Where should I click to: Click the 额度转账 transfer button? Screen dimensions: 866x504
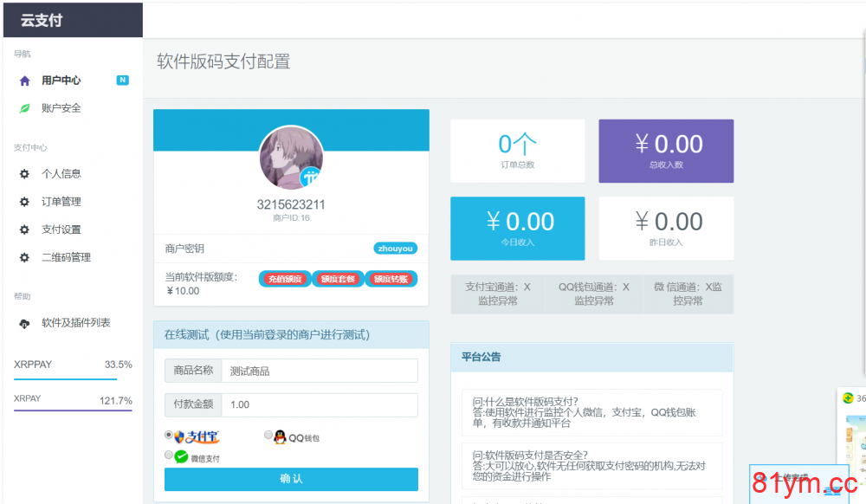pyautogui.click(x=391, y=279)
